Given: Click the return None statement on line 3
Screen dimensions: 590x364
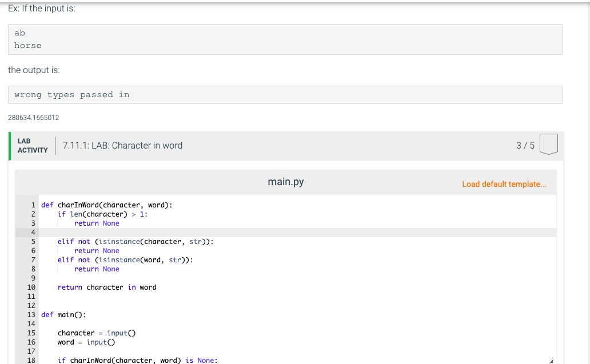Looking at the screenshot, I should tap(97, 223).
